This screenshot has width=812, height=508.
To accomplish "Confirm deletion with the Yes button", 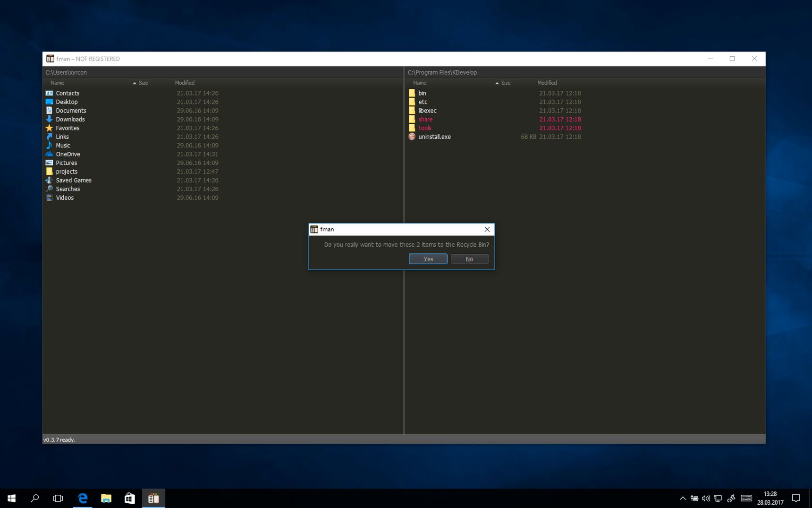I will pyautogui.click(x=428, y=259).
